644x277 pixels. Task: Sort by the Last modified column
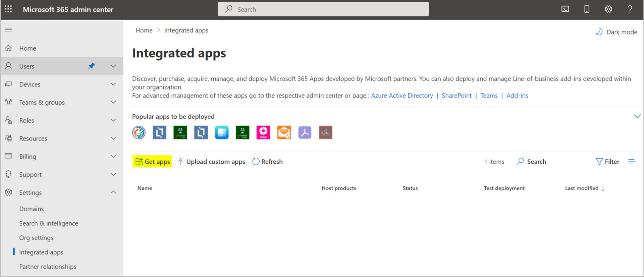click(x=585, y=188)
